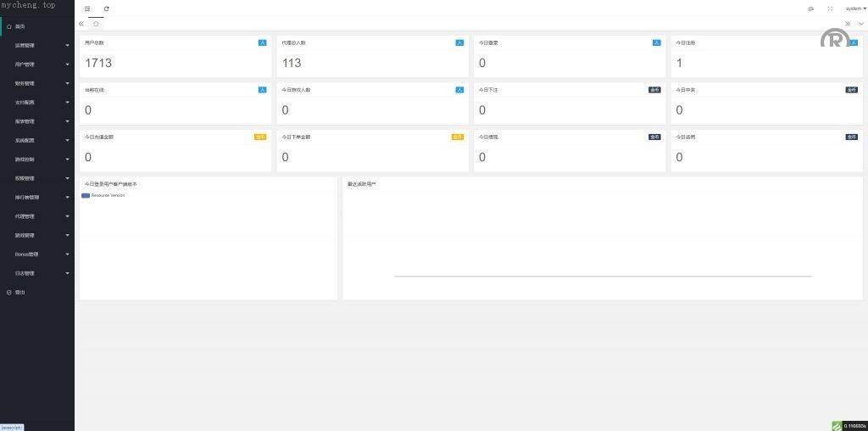
Task: Click the debug timing badge at bottom right
Action: (848, 425)
